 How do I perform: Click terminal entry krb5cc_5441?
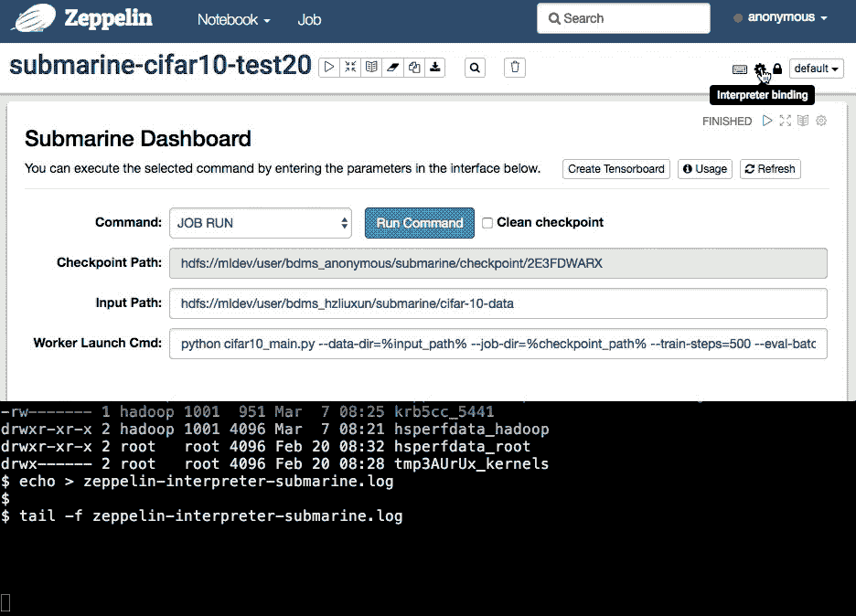pyautogui.click(x=444, y=411)
